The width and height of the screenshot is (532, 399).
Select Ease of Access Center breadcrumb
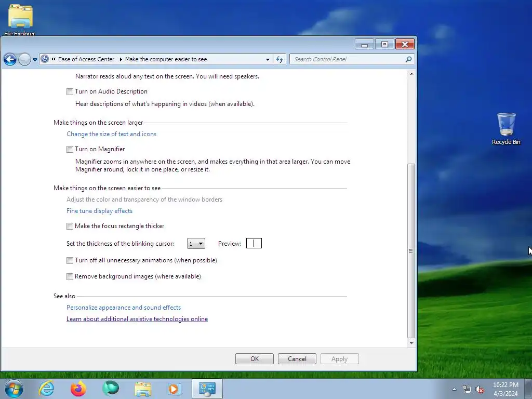86,59
